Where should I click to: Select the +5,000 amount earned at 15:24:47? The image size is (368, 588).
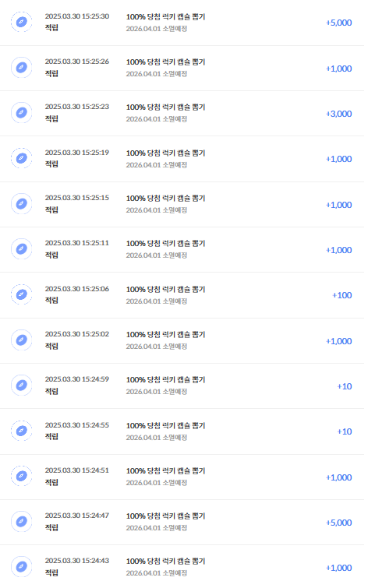coord(338,523)
